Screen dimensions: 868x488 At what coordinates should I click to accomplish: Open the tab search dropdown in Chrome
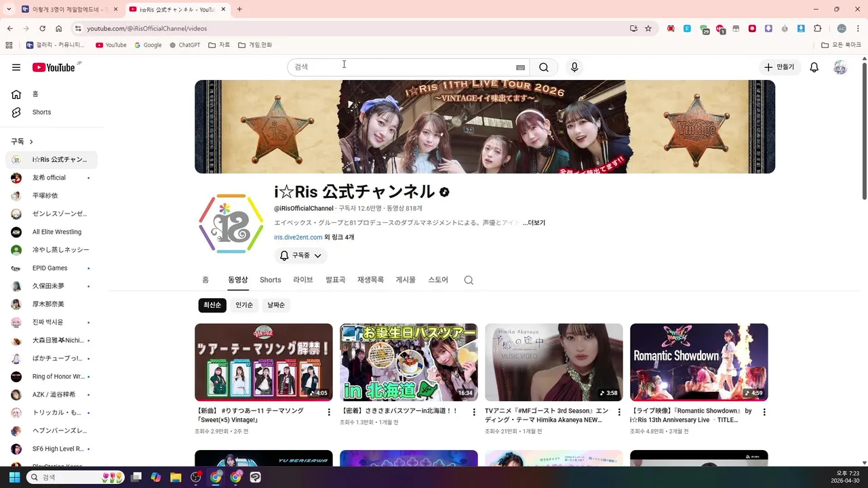coord(9,9)
